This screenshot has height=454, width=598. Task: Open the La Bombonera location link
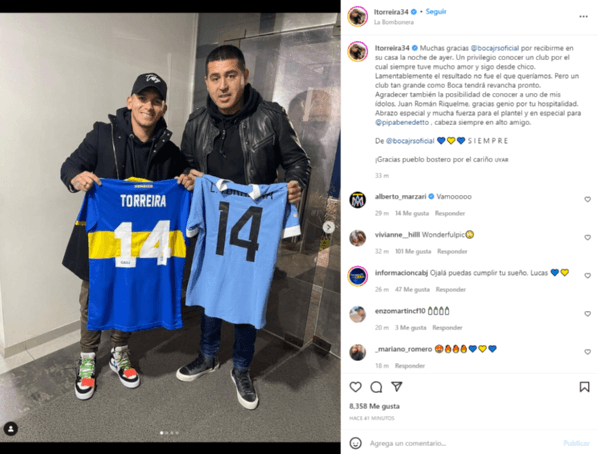(x=394, y=22)
